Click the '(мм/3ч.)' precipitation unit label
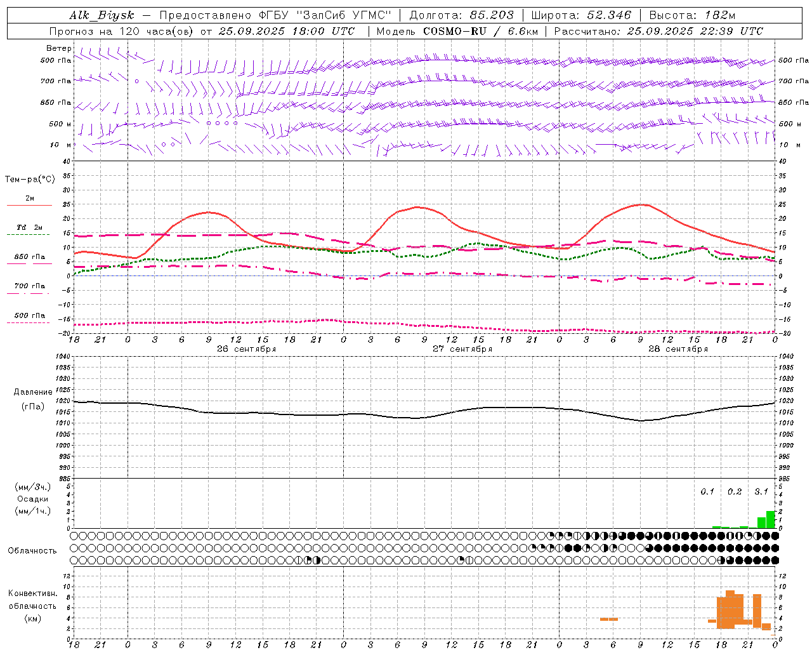The width and height of the screenshot is (812, 650). click(x=33, y=487)
